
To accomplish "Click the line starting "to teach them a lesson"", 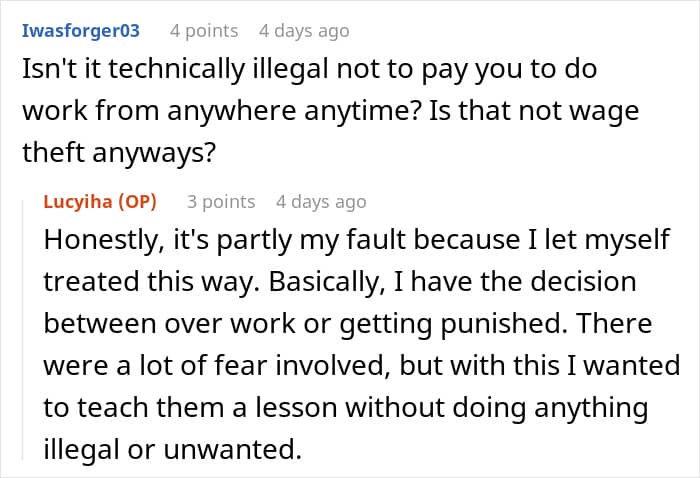I will tap(346, 409).
